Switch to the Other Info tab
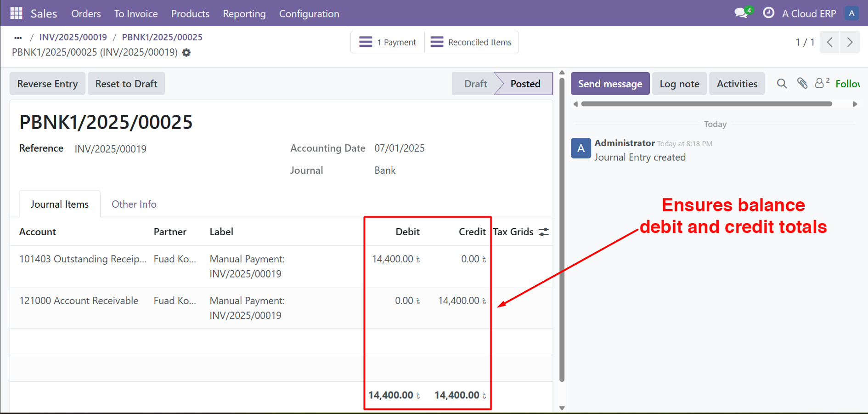Viewport: 868px width, 414px height. tap(134, 204)
